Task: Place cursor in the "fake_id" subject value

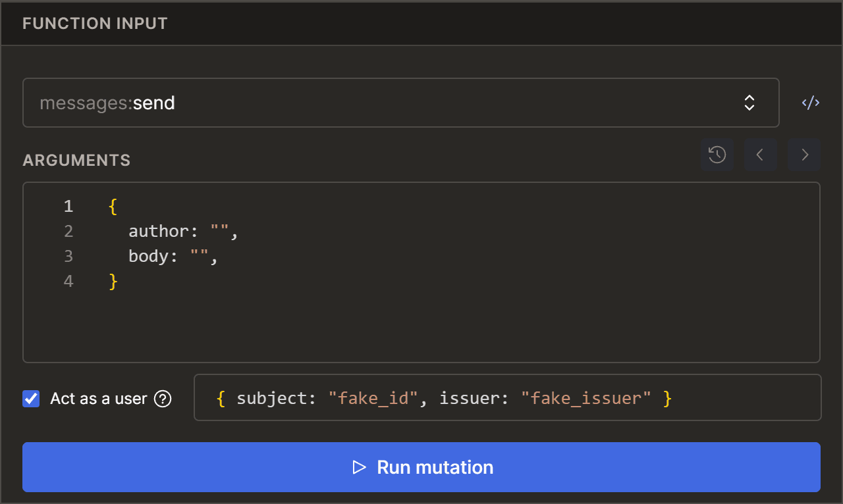Action: pyautogui.click(x=373, y=398)
